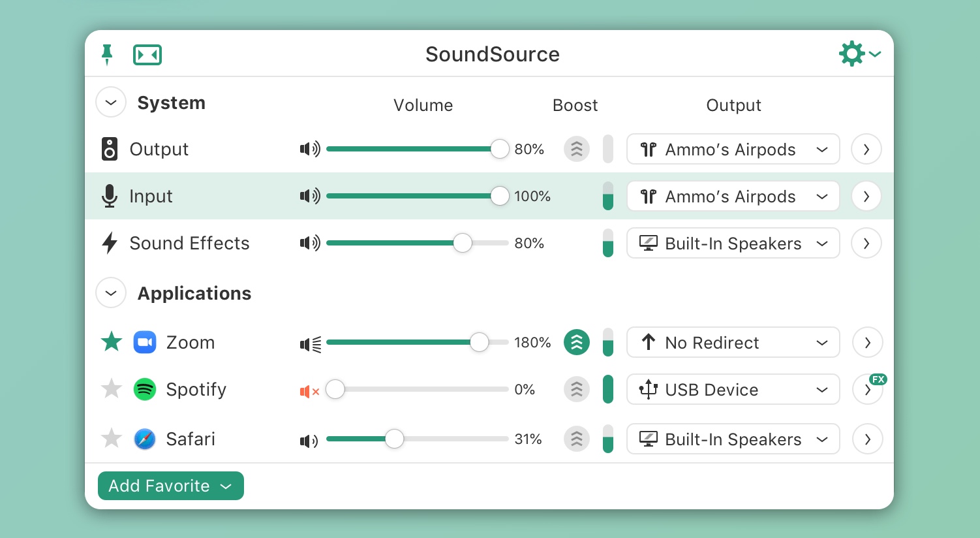Screen dimensions: 980x538
Task: Expand the Input row details arrow
Action: click(x=866, y=196)
